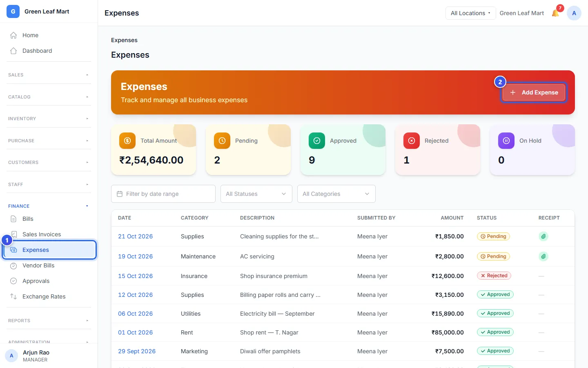The height and width of the screenshot is (368, 588).
Task: Click the Exchange Rates arrows icon
Action: coord(13,296)
